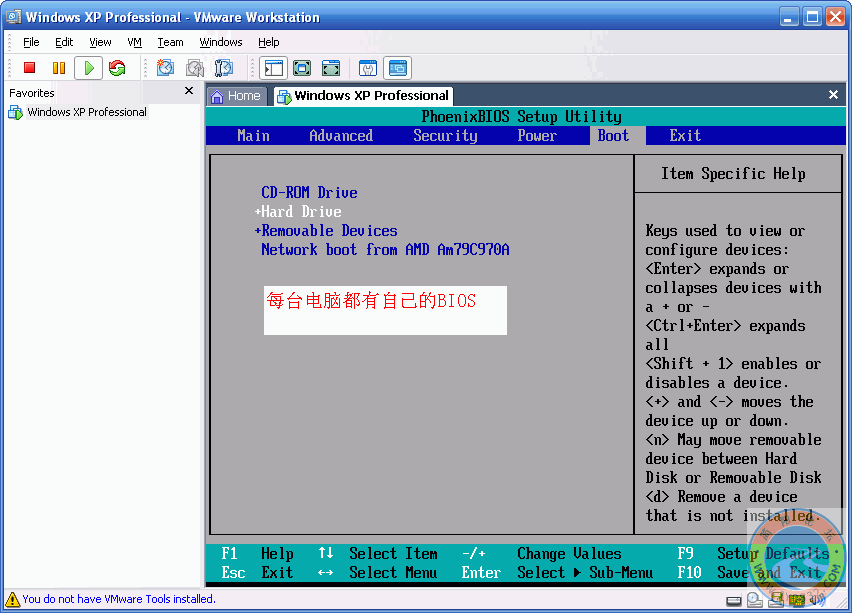Close the current VM tab
The height and width of the screenshot is (613, 852).
click(x=833, y=95)
